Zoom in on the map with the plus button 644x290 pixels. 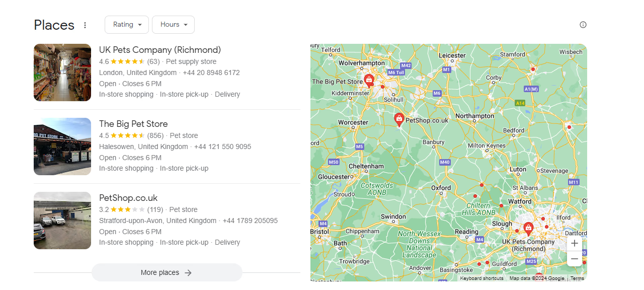tap(574, 243)
